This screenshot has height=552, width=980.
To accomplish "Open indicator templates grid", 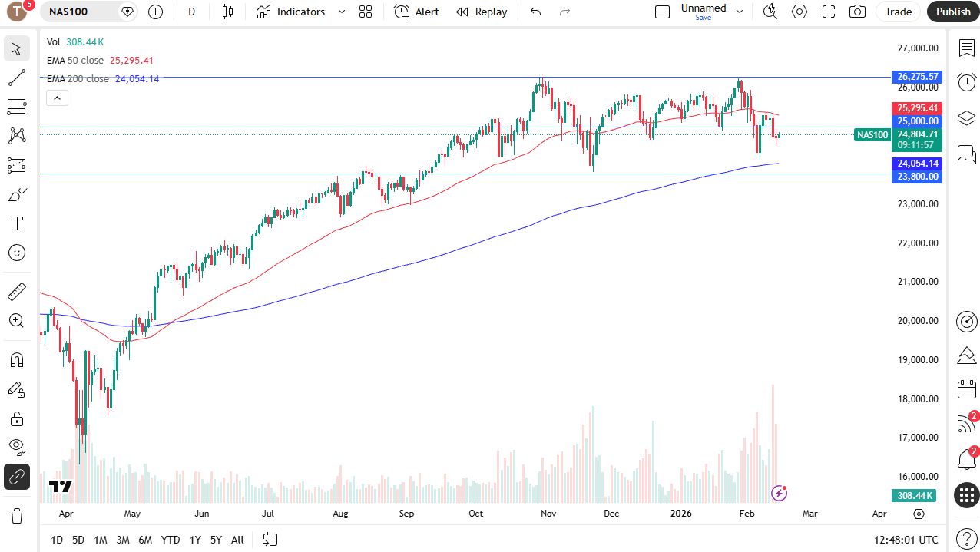I will coord(366,12).
